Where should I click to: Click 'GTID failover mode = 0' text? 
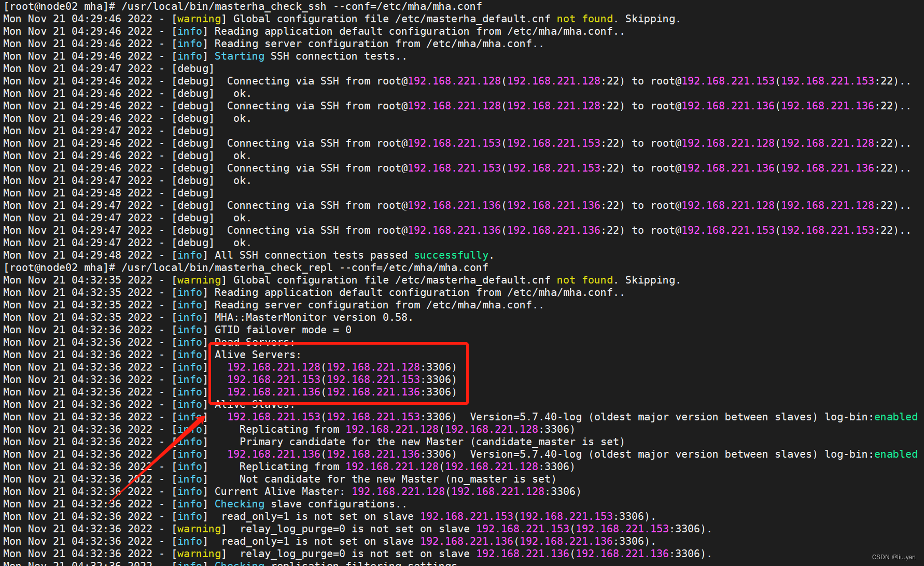[x=283, y=330]
